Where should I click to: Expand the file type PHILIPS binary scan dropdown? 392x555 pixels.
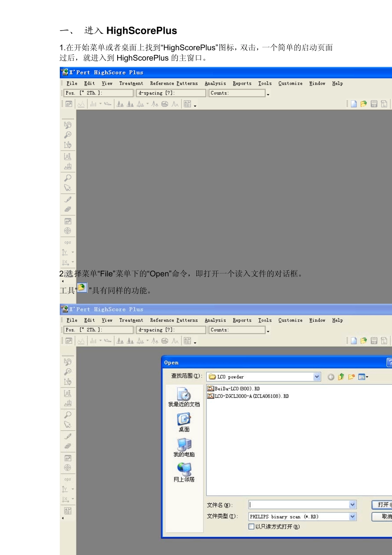coord(352,517)
